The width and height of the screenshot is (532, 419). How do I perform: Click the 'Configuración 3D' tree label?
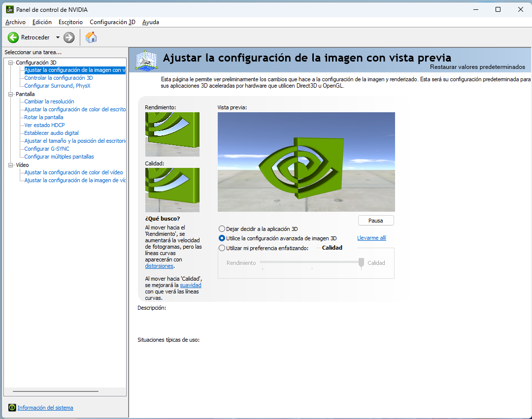point(36,63)
